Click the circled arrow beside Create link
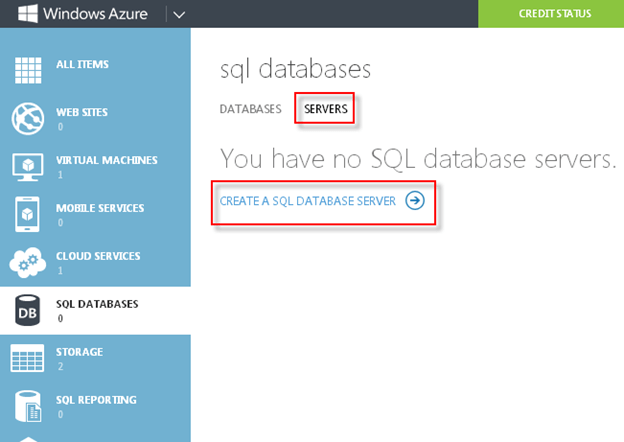This screenshot has width=624, height=442. [x=415, y=201]
